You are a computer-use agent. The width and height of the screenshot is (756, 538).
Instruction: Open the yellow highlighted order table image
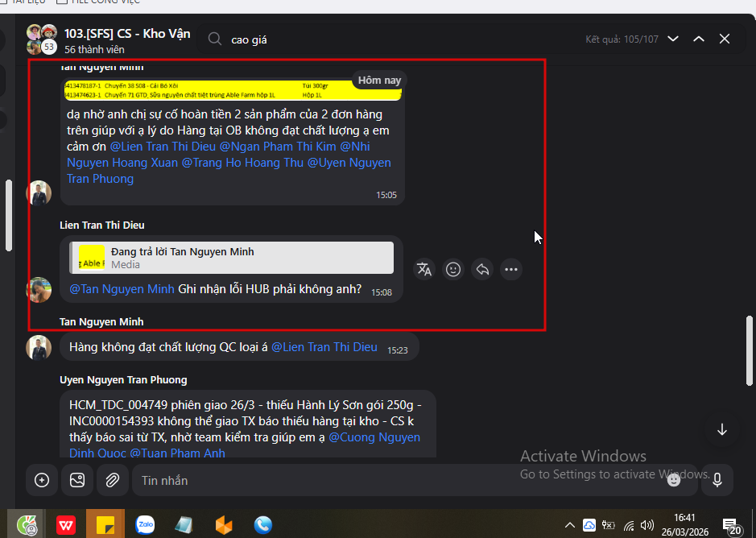pos(233,90)
